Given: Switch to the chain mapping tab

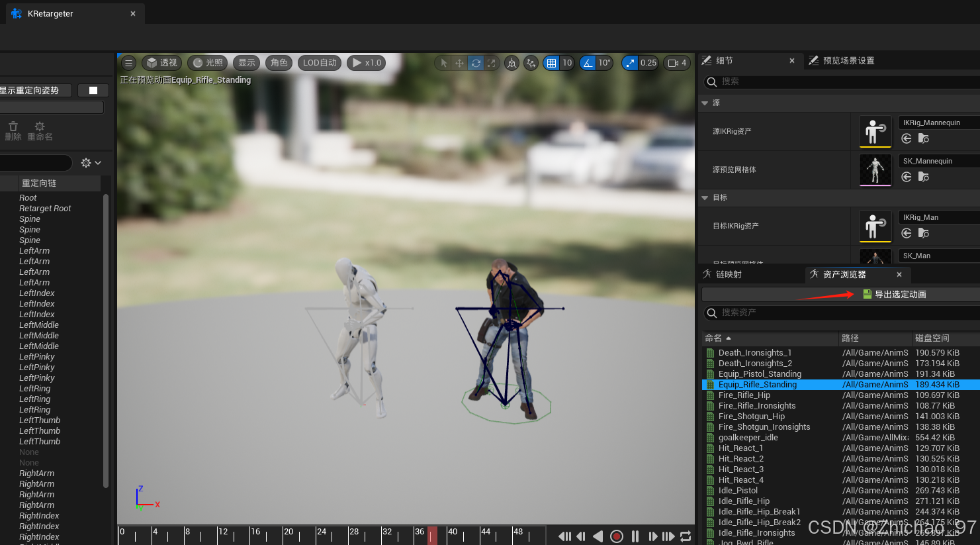Looking at the screenshot, I should (729, 274).
